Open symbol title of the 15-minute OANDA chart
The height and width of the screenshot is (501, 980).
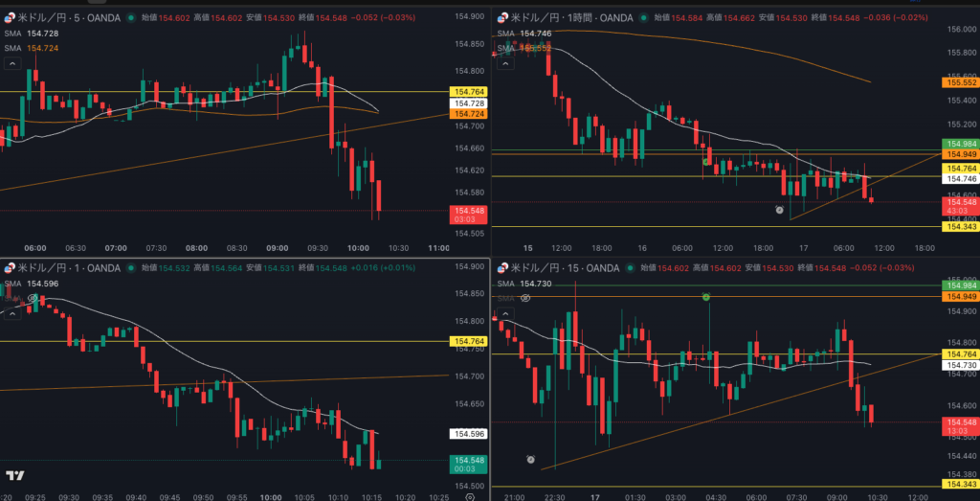tap(567, 268)
